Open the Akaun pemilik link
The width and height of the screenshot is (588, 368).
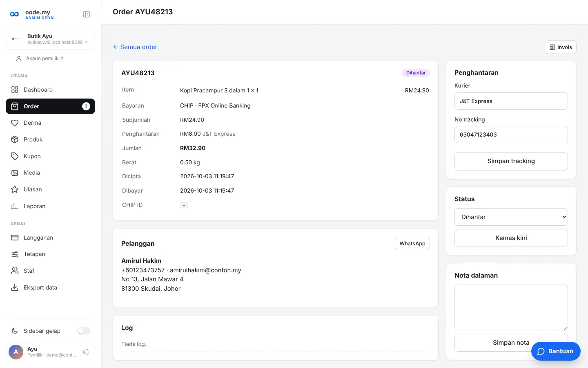(x=40, y=58)
